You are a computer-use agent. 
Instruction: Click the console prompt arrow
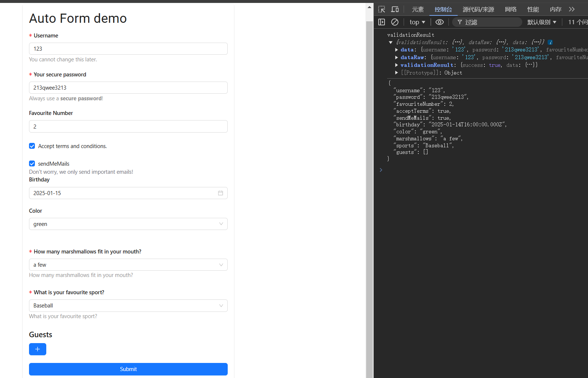pos(381,170)
